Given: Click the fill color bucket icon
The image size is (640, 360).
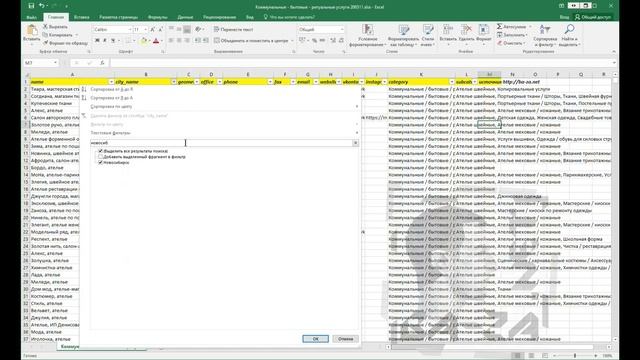Looking at the screenshot, I should (144, 40).
